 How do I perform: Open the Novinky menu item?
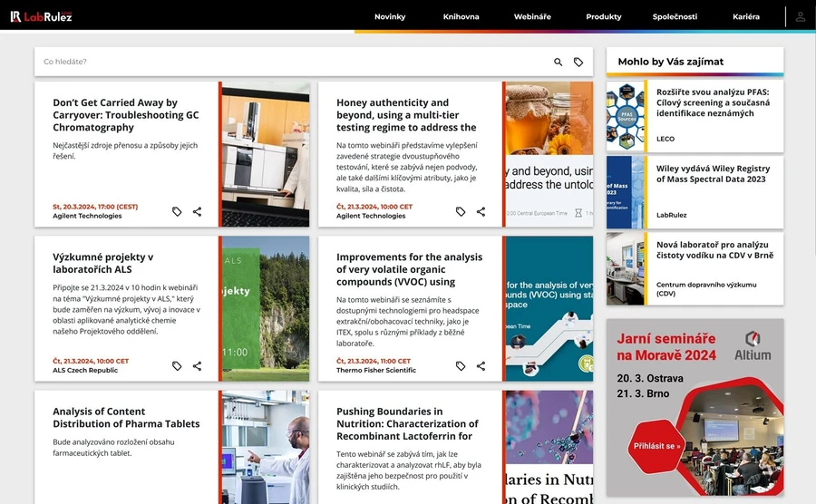pos(390,16)
